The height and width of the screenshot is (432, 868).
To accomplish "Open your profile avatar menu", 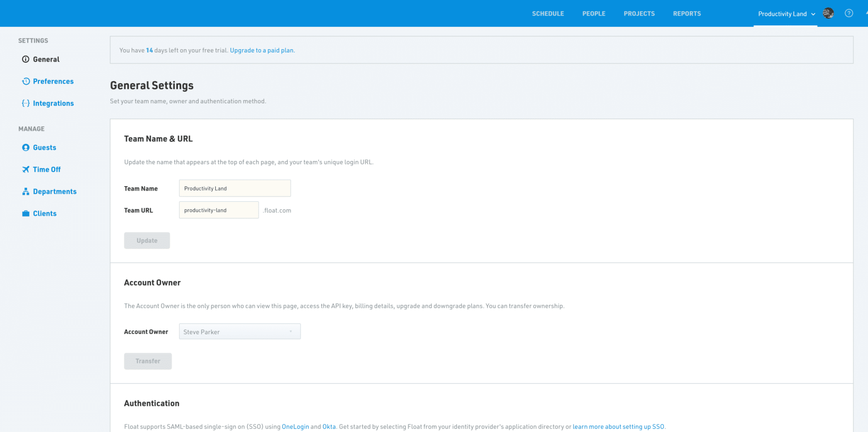I will point(828,13).
